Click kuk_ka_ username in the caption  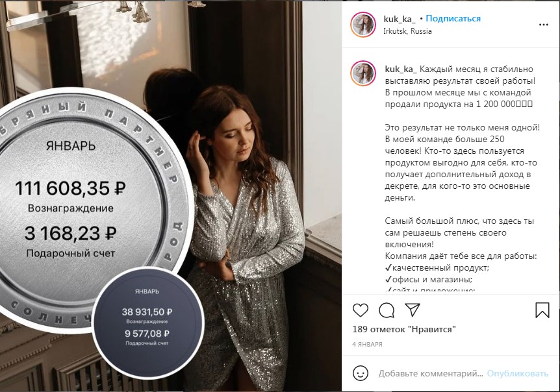tap(401, 69)
